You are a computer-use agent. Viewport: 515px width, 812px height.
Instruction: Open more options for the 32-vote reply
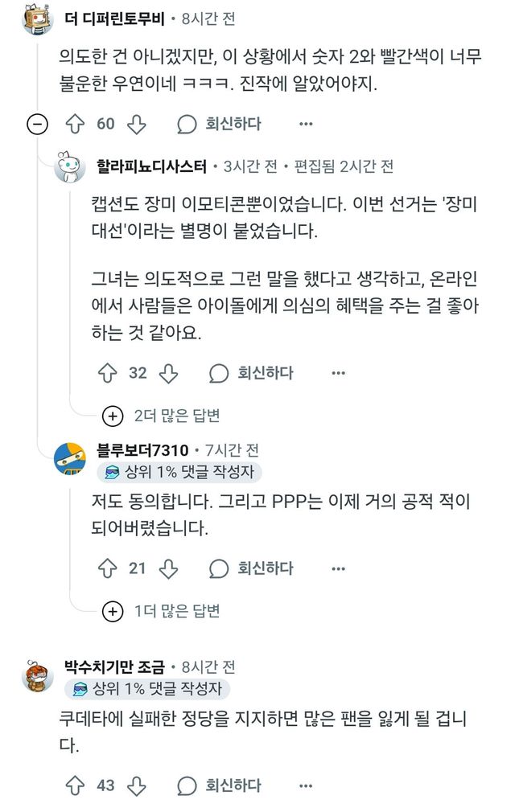click(338, 373)
